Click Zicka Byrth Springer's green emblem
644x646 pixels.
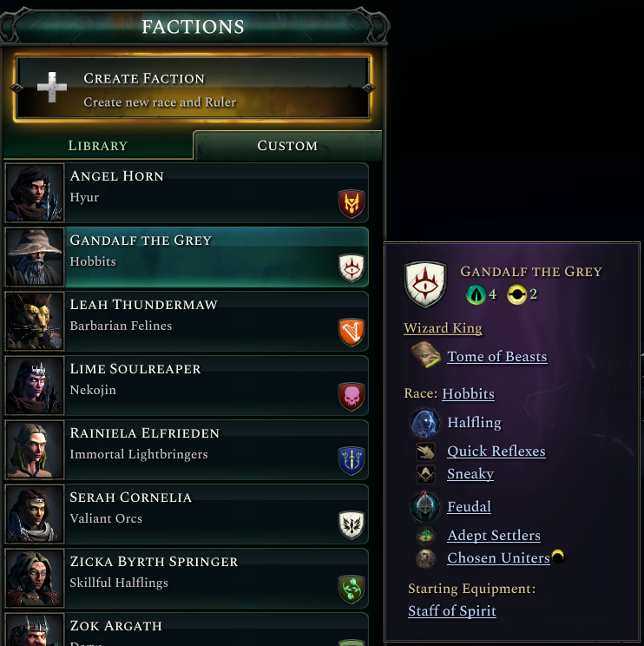[352, 590]
